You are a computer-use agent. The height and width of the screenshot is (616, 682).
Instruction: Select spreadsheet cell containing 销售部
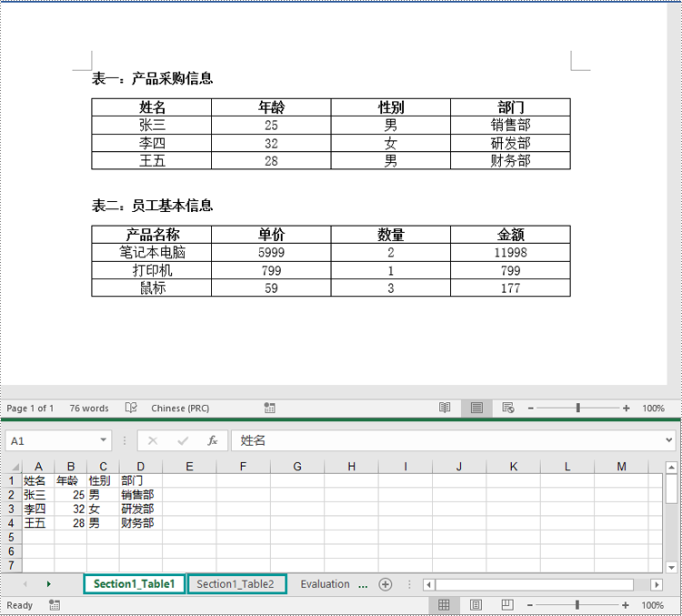coord(140,495)
